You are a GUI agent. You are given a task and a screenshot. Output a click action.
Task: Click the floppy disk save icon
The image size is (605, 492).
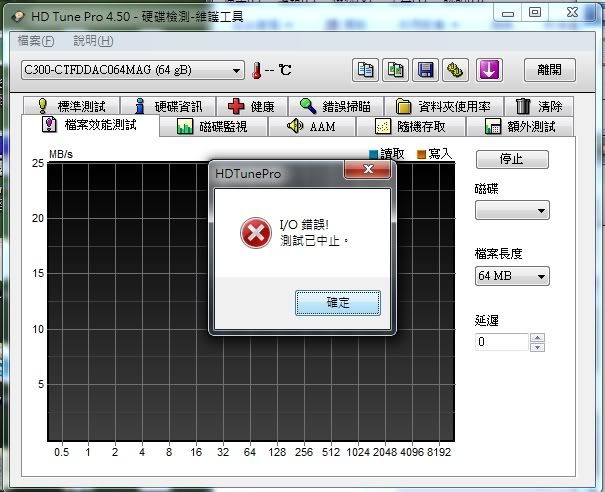coord(425,70)
